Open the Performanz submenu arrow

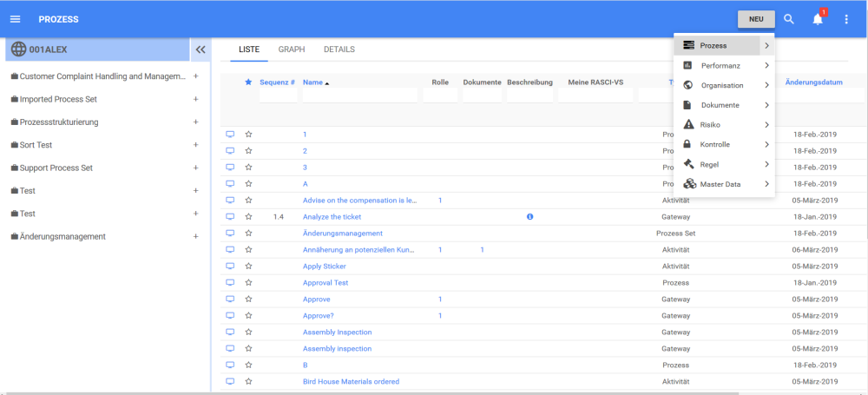766,65
